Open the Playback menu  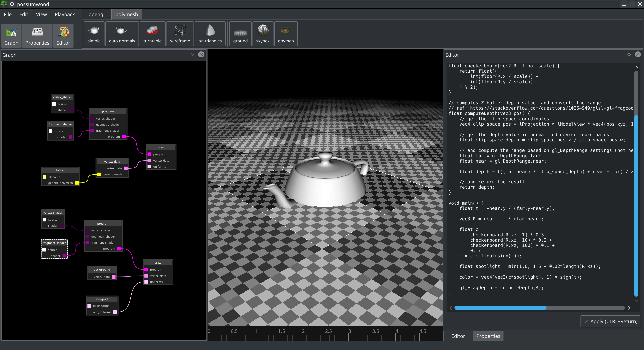[64, 14]
